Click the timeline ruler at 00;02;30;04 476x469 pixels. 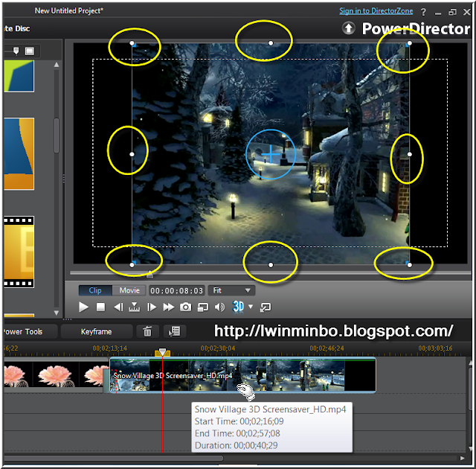click(x=218, y=348)
